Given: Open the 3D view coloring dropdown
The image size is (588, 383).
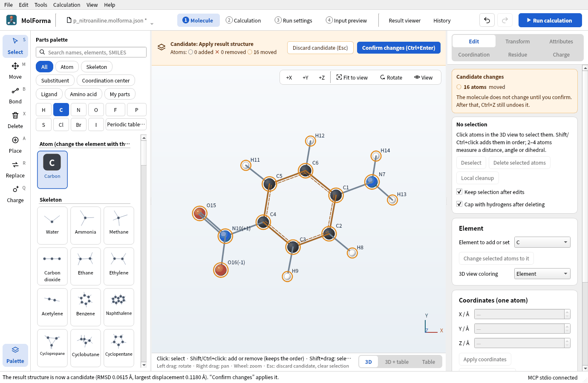Looking at the screenshot, I should coord(542,274).
